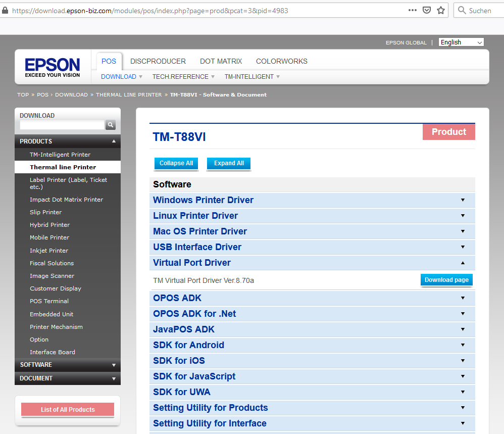
Task: Select Interface Board in the sidebar
Action: (x=68, y=352)
